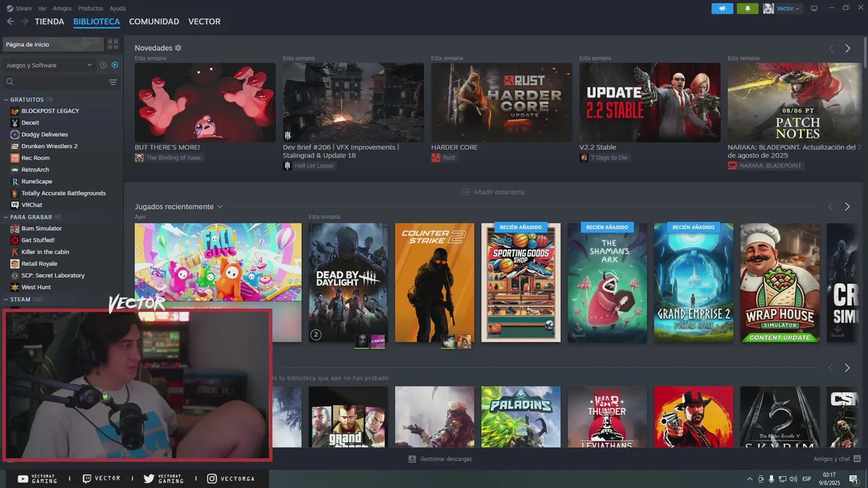This screenshot has height=488, width=868.
Task: Select Bum Simulator in the sidebar
Action: 41,228
